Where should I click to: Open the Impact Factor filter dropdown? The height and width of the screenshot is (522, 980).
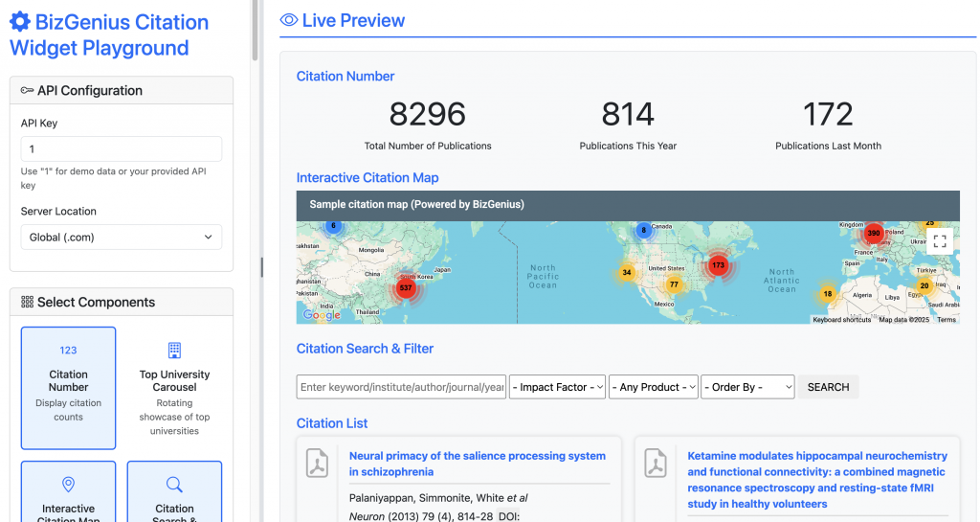558,387
